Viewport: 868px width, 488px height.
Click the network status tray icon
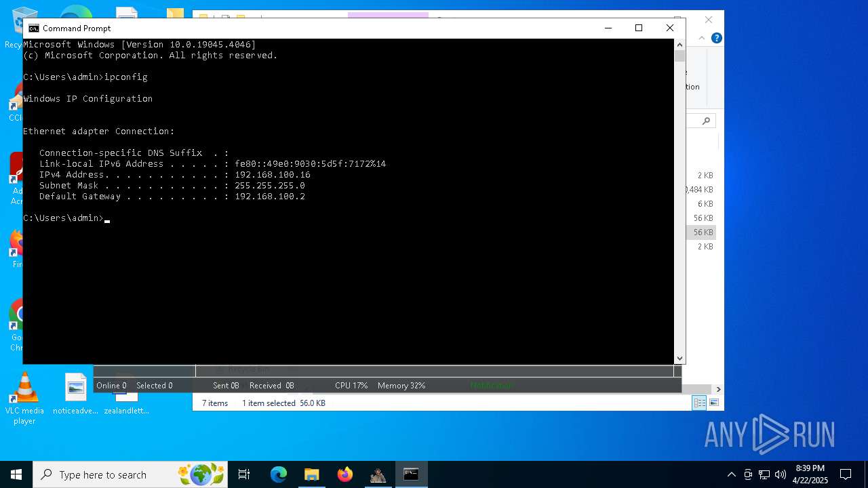[764, 474]
